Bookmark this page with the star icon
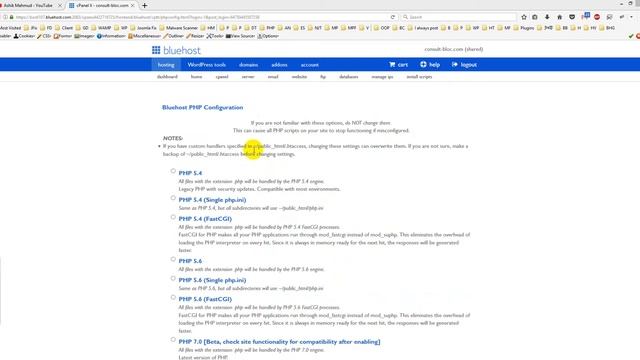The image size is (640, 360). pyautogui.click(x=524, y=17)
